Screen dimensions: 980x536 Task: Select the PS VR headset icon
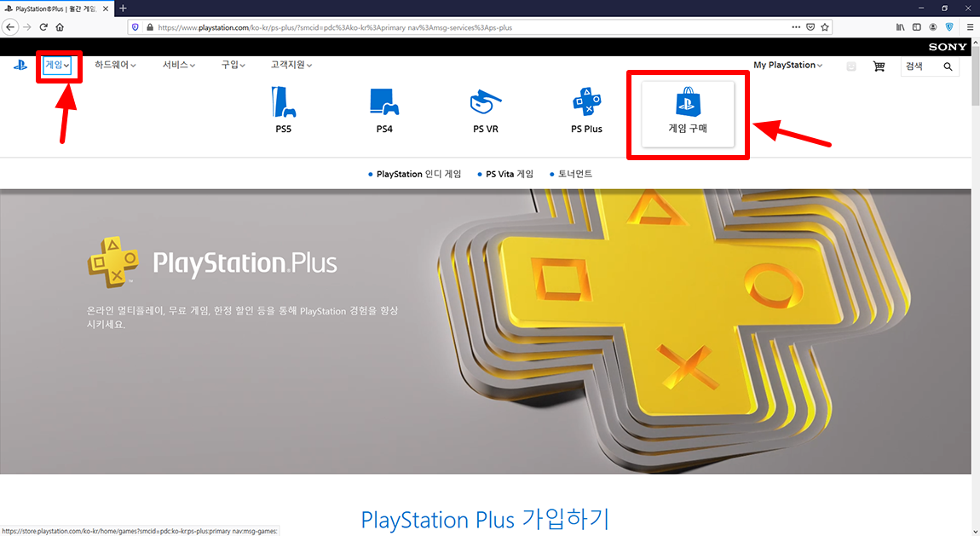click(486, 111)
